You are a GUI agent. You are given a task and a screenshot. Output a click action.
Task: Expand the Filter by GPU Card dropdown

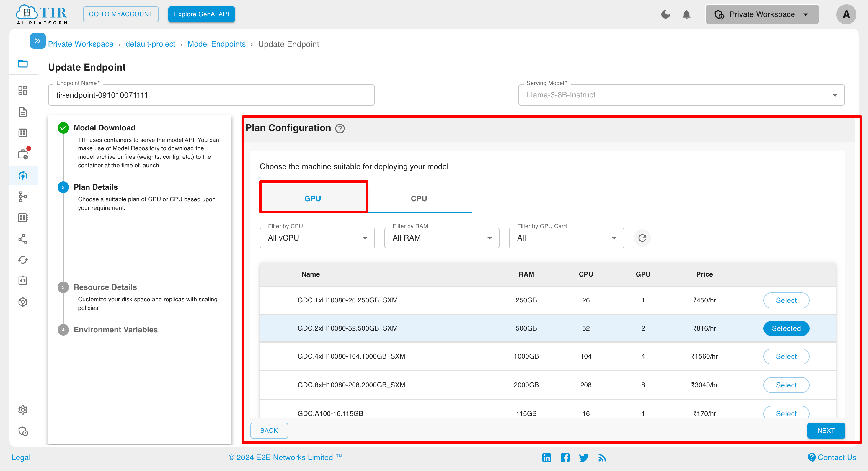coord(566,238)
